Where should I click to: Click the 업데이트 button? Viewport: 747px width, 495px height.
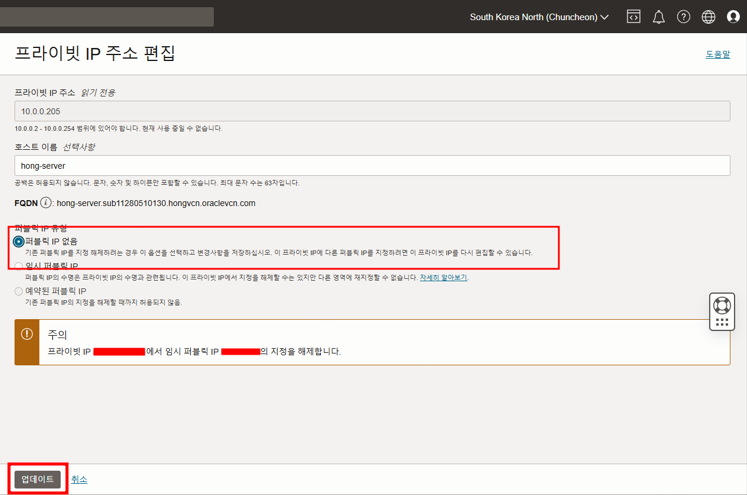tap(38, 479)
